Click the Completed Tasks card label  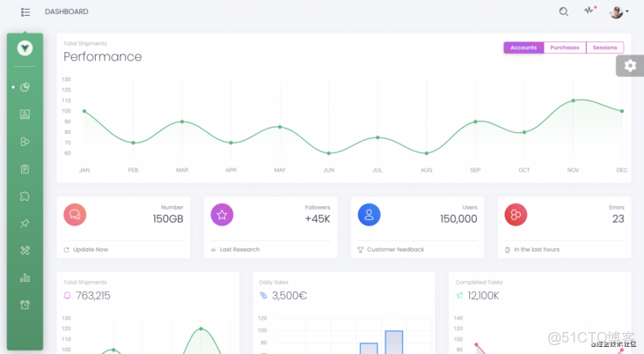tap(479, 283)
